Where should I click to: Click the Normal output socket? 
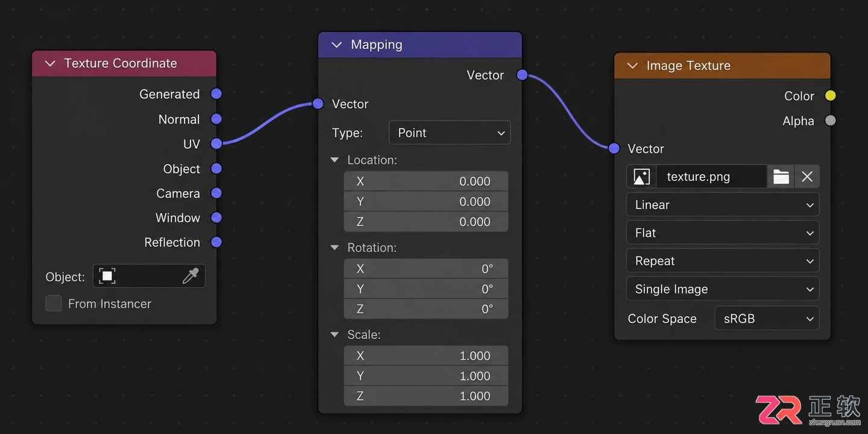pyautogui.click(x=216, y=119)
